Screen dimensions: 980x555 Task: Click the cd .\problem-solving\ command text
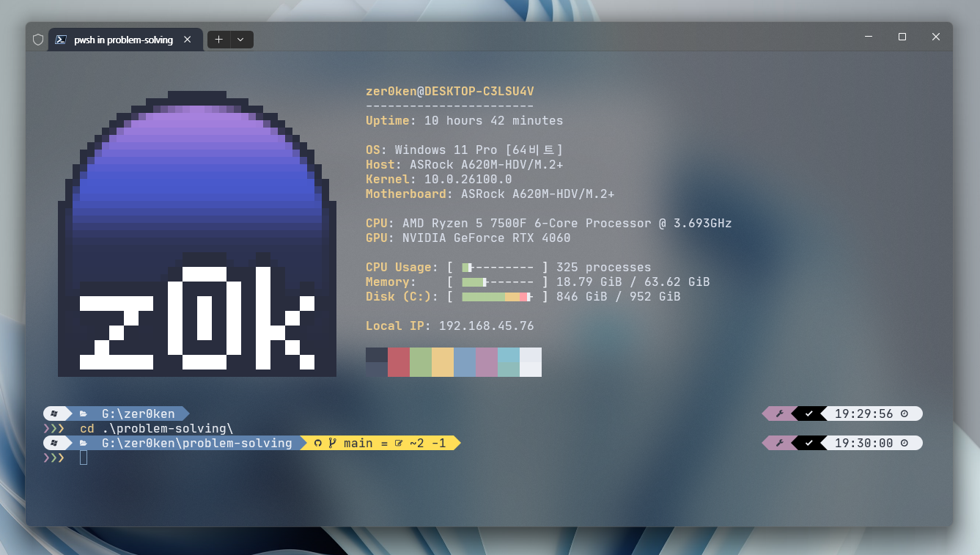pos(157,429)
